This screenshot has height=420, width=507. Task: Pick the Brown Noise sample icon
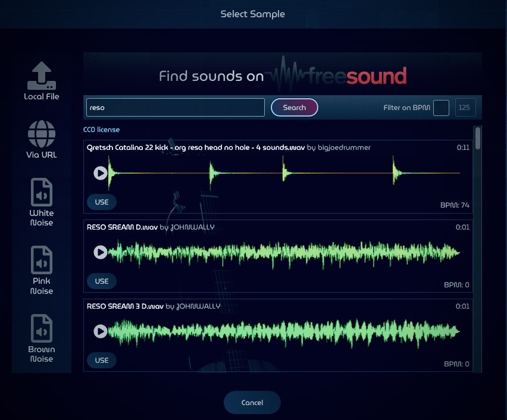[42, 328]
